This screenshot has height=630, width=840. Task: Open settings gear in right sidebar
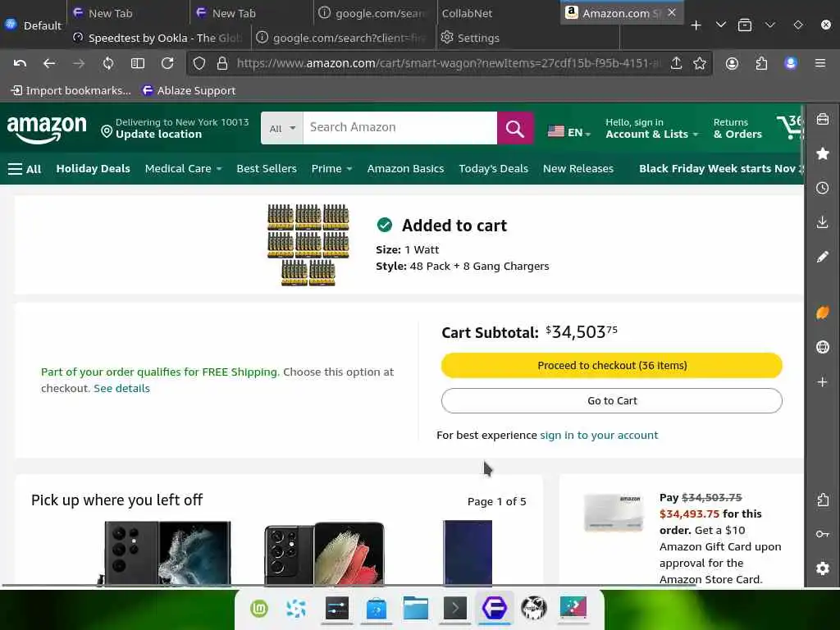click(x=822, y=568)
